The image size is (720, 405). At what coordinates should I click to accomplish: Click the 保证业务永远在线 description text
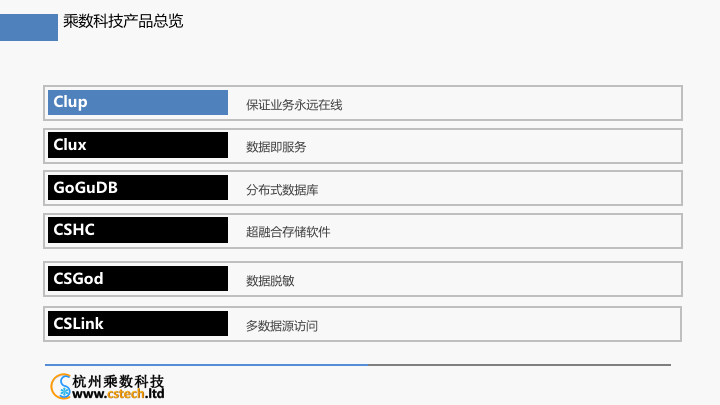click(294, 104)
